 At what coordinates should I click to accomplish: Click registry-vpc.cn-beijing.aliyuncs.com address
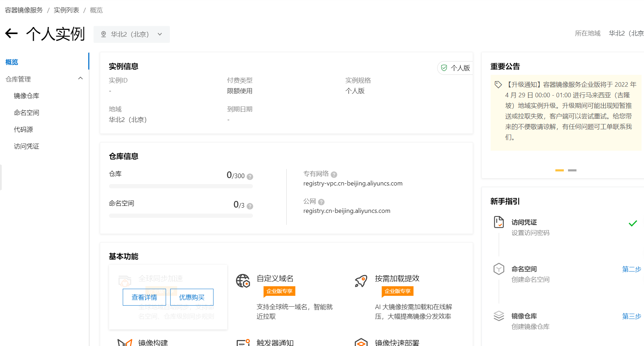pyautogui.click(x=353, y=183)
